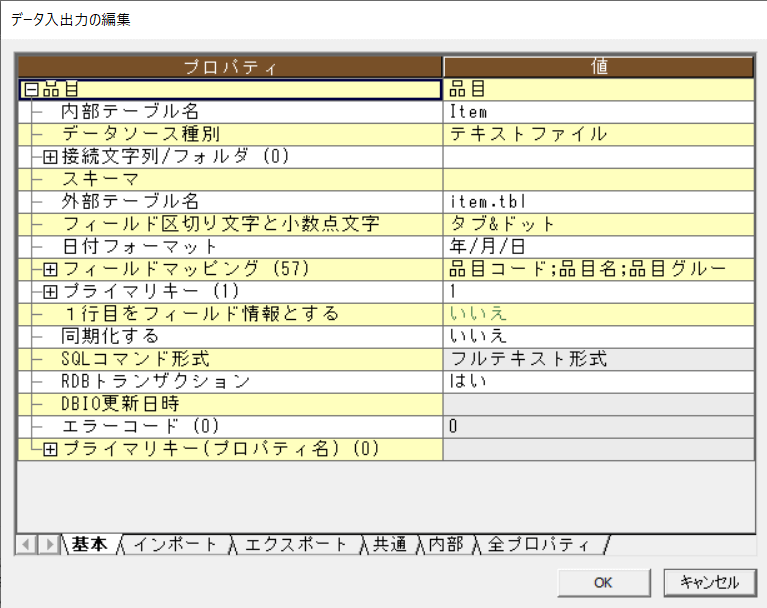Switch to the 内部 tab
The height and width of the screenshot is (608, 767).
point(446,544)
